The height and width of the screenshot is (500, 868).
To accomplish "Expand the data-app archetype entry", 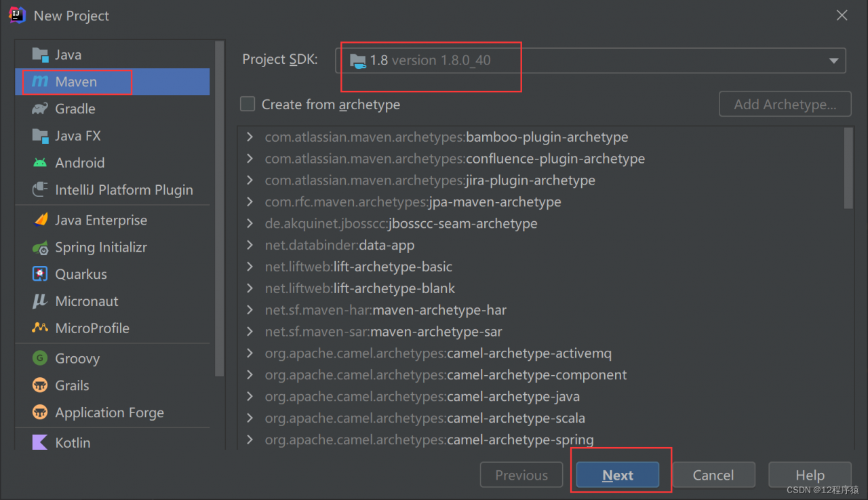I will click(x=250, y=246).
